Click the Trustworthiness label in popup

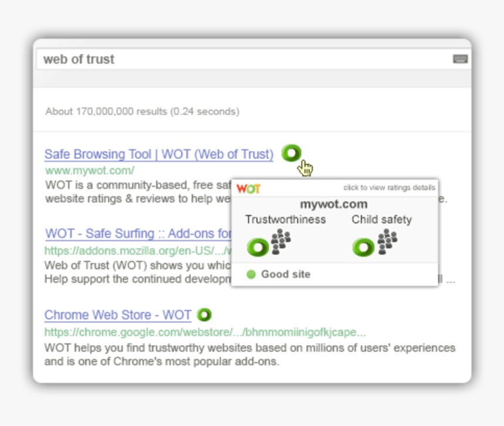[285, 219]
